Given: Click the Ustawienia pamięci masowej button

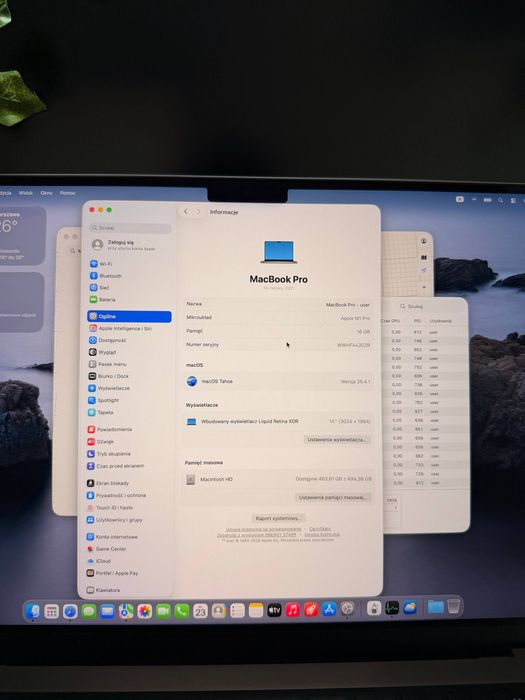Looking at the screenshot, I should pyautogui.click(x=333, y=497).
